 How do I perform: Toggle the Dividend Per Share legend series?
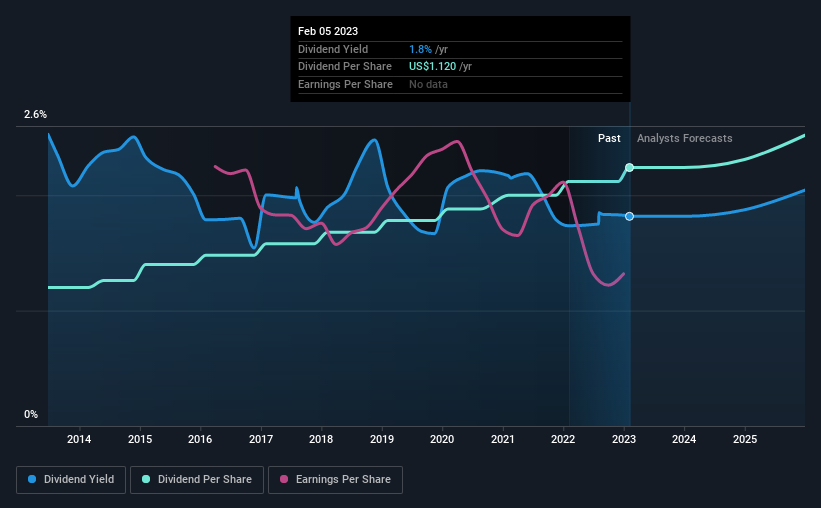click(197, 480)
